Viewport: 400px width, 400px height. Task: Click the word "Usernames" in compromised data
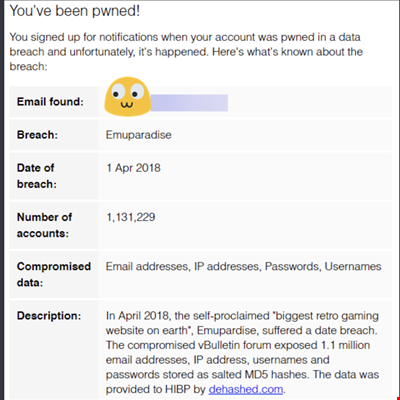353,266
